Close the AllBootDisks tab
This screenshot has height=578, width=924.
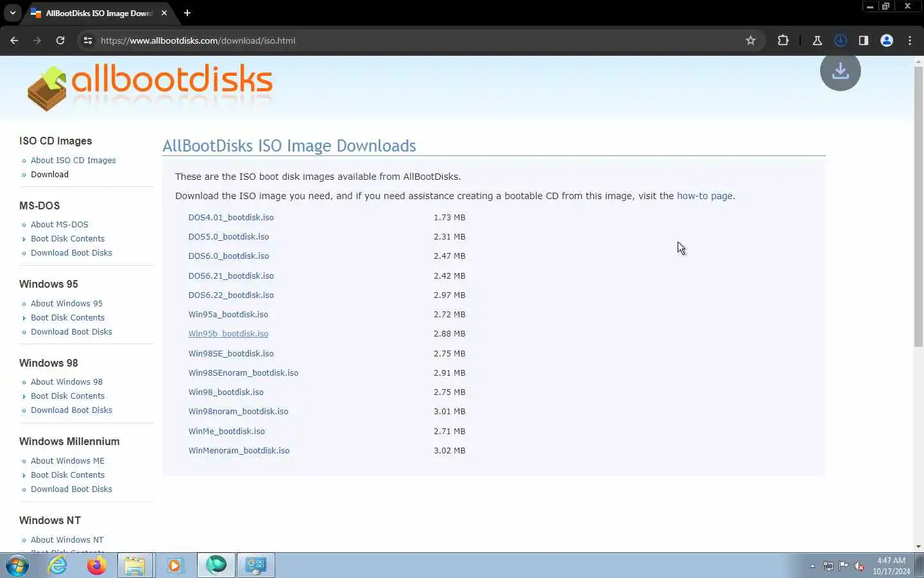click(164, 13)
